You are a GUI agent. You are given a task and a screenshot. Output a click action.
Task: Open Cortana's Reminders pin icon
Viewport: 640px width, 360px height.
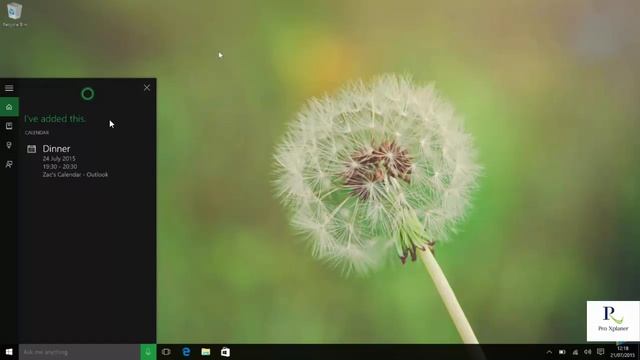[x=9, y=145]
